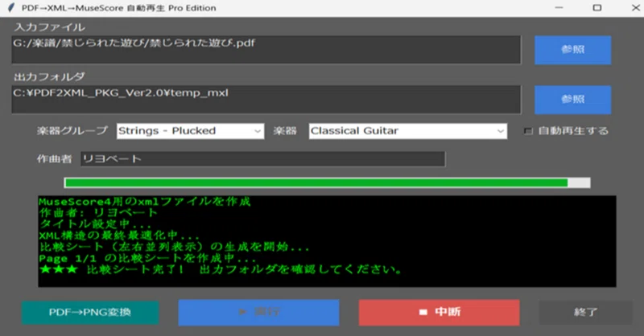Click the 終了 exit button
The width and height of the screenshot is (644, 336).
pyautogui.click(x=586, y=312)
